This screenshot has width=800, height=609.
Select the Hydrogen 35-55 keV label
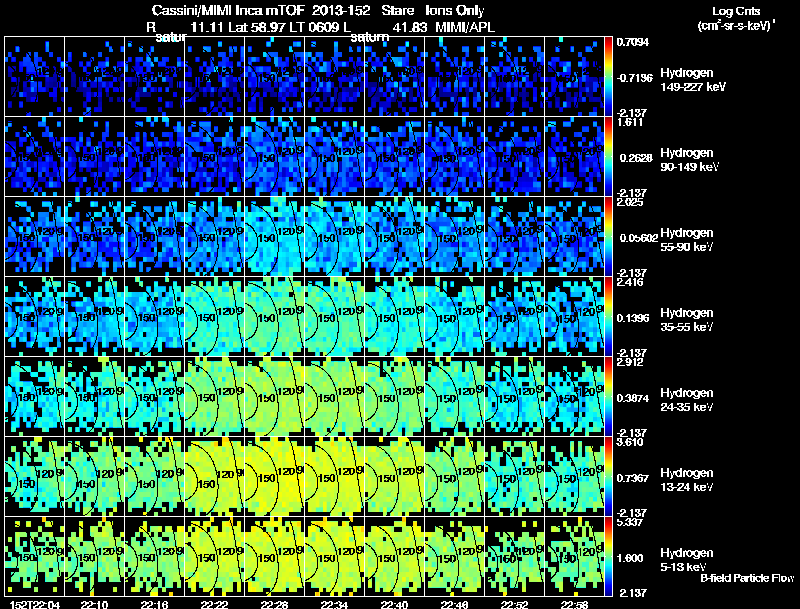[x=687, y=320]
